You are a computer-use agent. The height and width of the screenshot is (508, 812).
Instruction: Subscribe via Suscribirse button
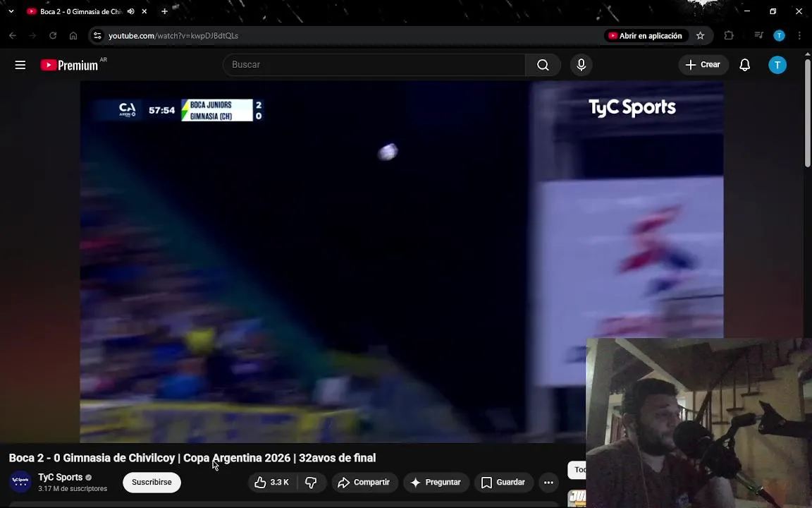pos(152,482)
